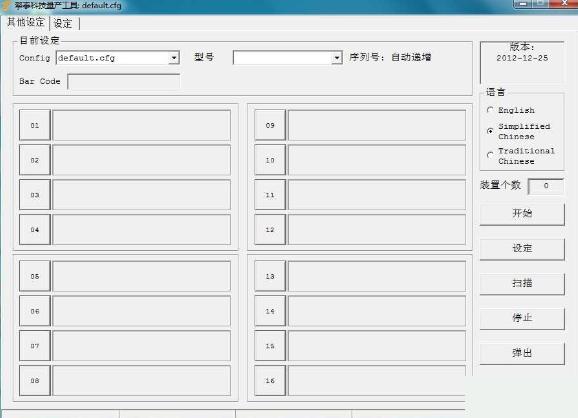
Task: Select port slot button 03
Action: pos(35,195)
